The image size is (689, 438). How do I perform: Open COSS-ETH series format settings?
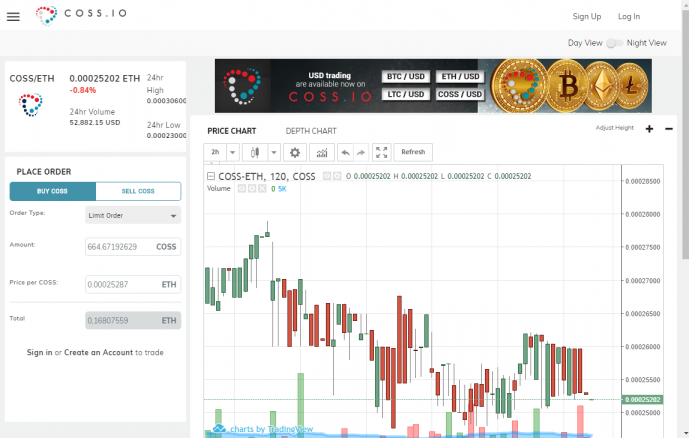pyautogui.click(x=337, y=176)
